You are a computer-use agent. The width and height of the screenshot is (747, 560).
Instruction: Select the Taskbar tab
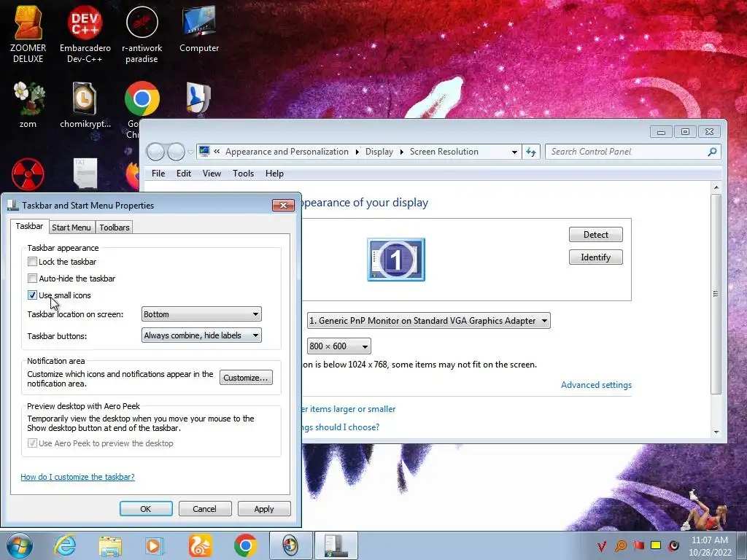coord(29,226)
